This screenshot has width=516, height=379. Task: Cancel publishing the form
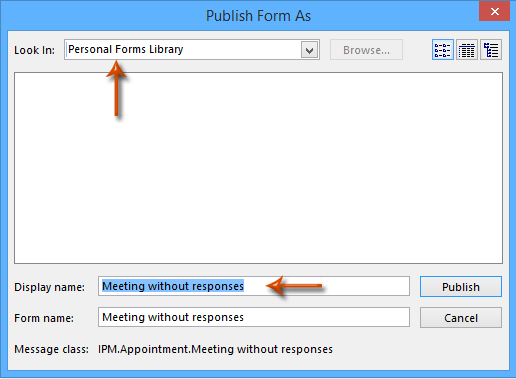pyautogui.click(x=461, y=318)
